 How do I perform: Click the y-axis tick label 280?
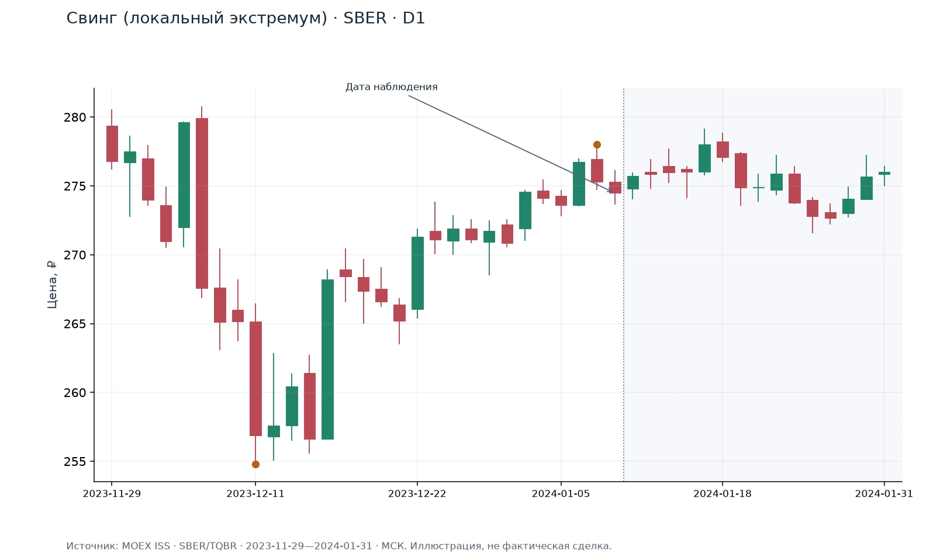point(75,117)
